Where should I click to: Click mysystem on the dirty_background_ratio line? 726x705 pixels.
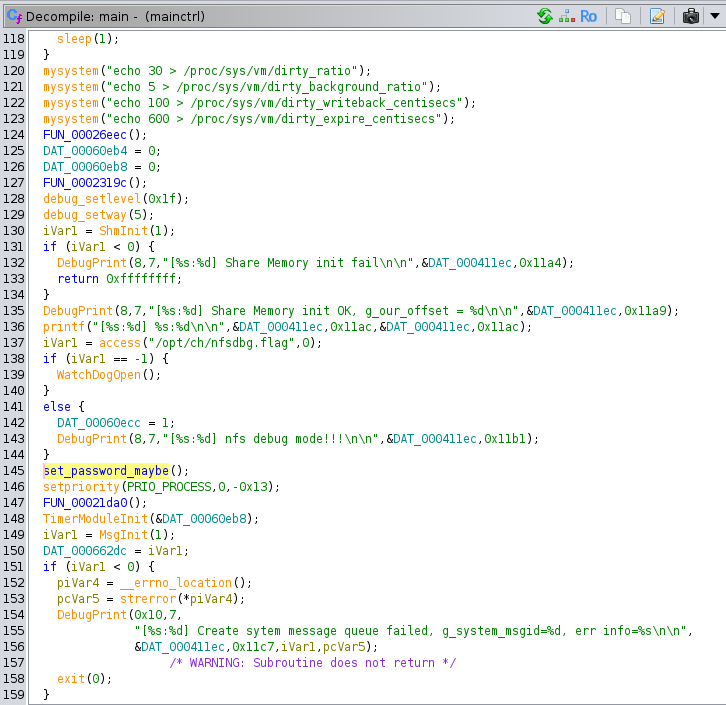pyautogui.click(x=71, y=87)
